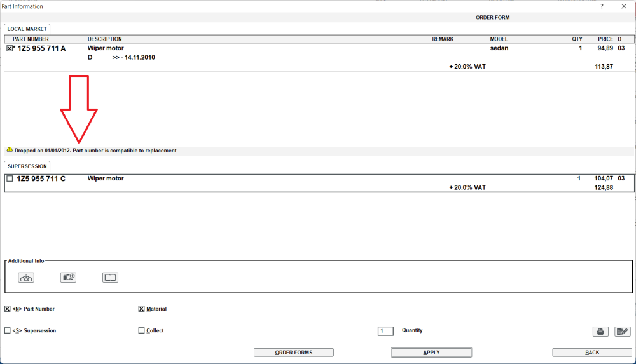Click the DESCRIPTION column header
The width and height of the screenshot is (636, 364).
point(105,39)
